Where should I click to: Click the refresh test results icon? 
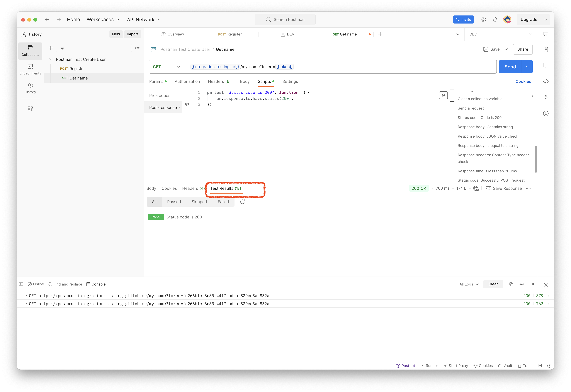click(x=242, y=202)
